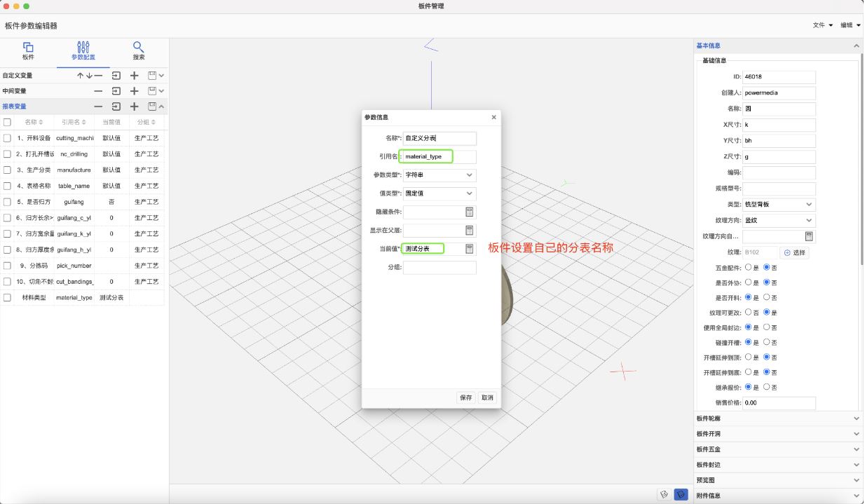Switch to the 板件 tab

(x=28, y=51)
